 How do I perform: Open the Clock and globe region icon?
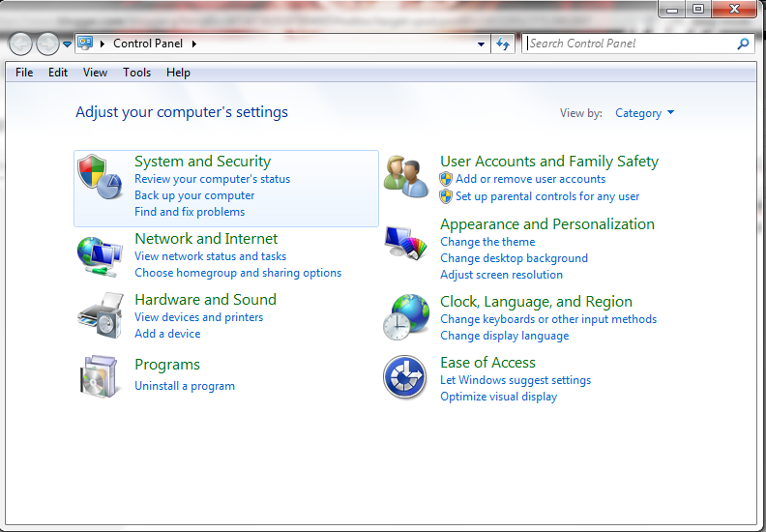coord(406,317)
